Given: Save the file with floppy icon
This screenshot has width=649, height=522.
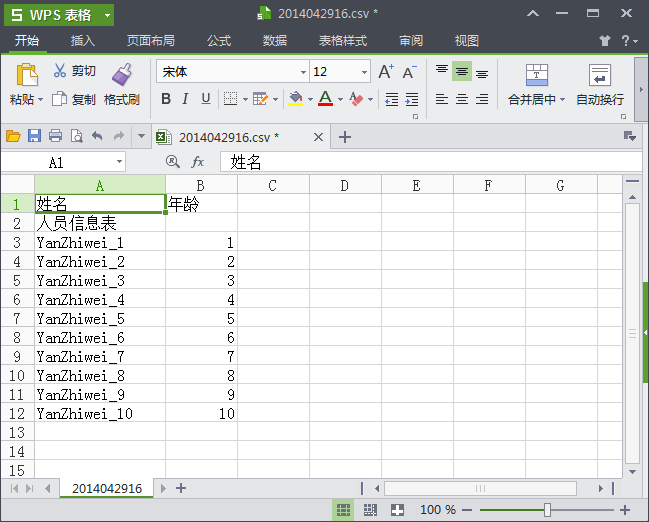Looking at the screenshot, I should pos(34,136).
